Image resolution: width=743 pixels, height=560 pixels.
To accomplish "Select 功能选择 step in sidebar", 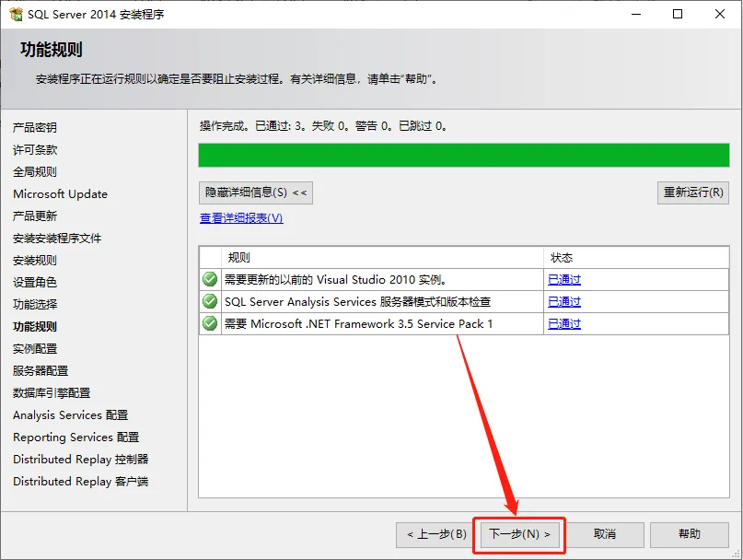I will tap(35, 305).
